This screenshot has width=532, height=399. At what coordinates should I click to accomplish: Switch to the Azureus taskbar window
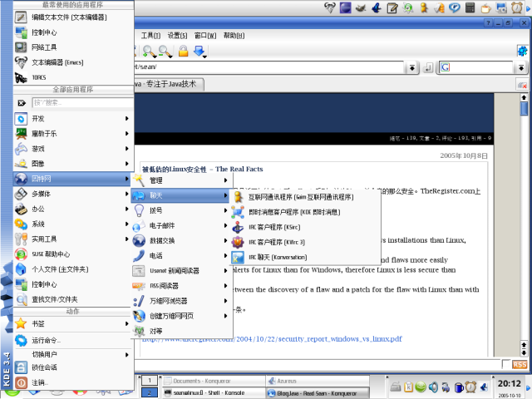pos(318,381)
